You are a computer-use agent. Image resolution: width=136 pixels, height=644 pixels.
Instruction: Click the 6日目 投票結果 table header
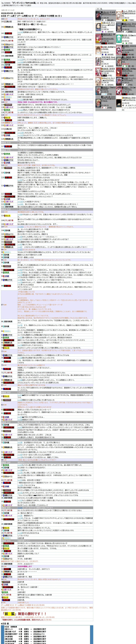(11, 627)
